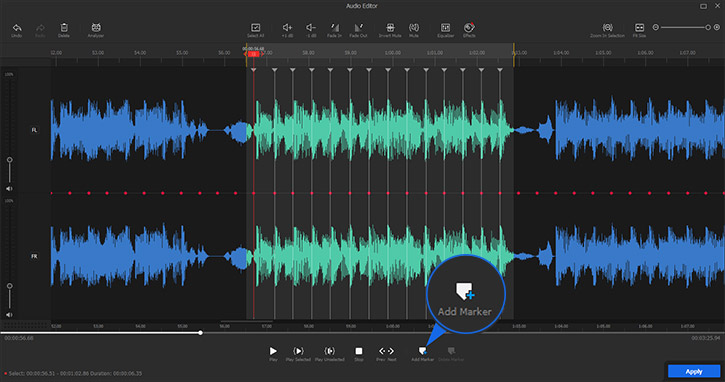725x382 pixels.
Task: Click the FL channel volume slider handle
Action: pyautogui.click(x=9, y=160)
